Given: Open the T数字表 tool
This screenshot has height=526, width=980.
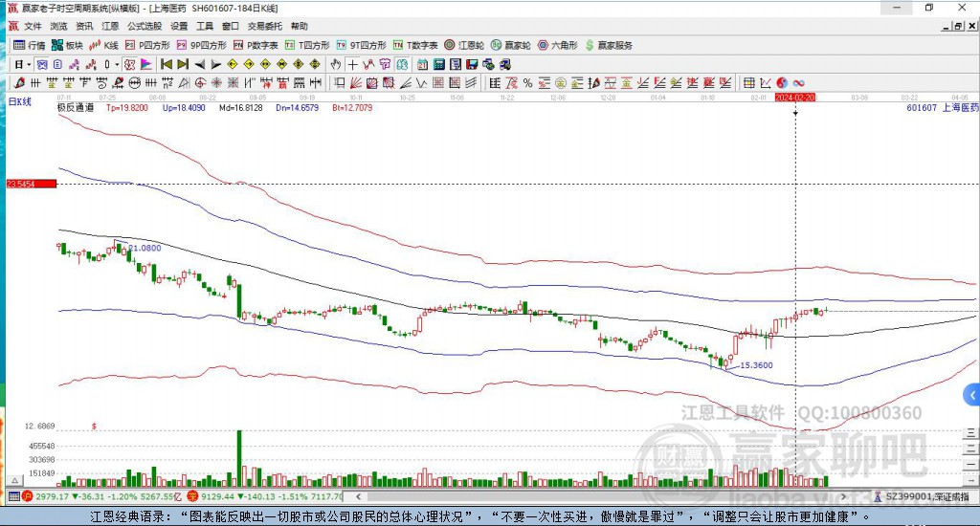Looking at the screenshot, I should click(415, 45).
